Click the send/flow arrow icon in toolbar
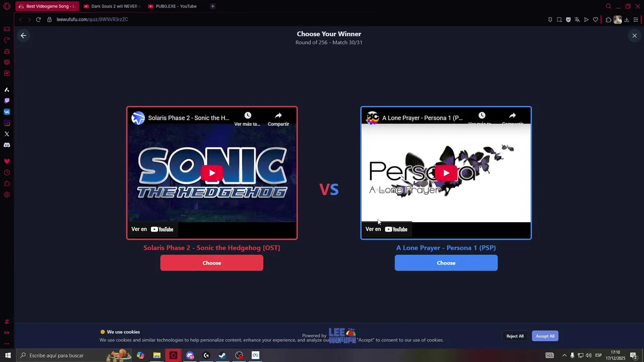This screenshot has width=644, height=362. point(586,20)
